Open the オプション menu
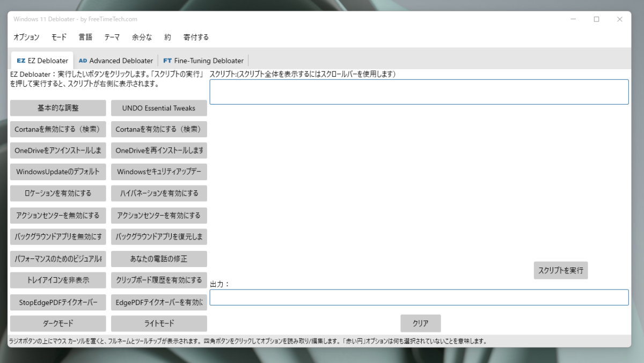The height and width of the screenshot is (363, 644). (x=26, y=37)
